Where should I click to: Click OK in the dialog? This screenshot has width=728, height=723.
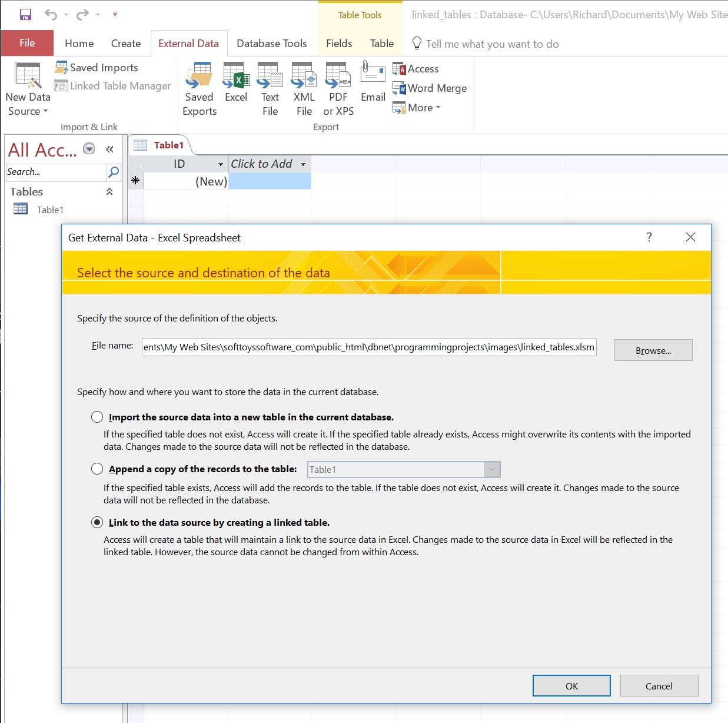(571, 686)
